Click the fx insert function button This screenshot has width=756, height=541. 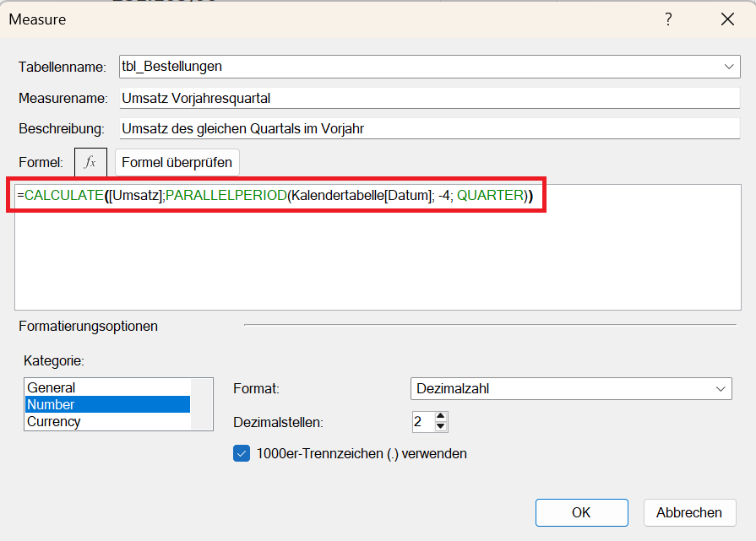(90, 161)
